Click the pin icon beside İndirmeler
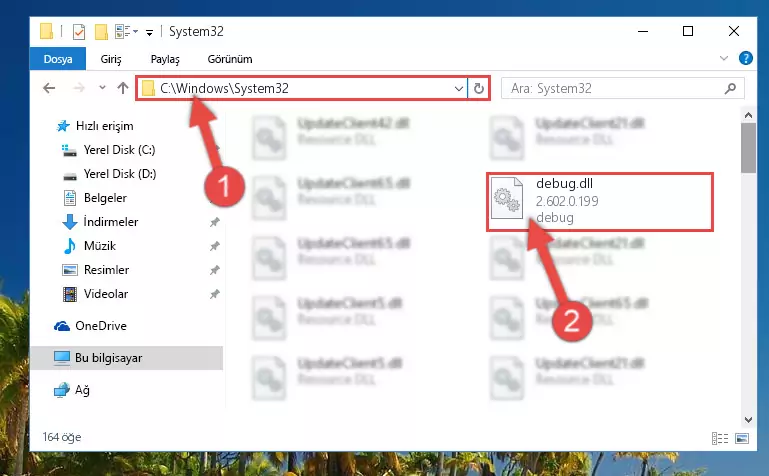 coord(214,222)
